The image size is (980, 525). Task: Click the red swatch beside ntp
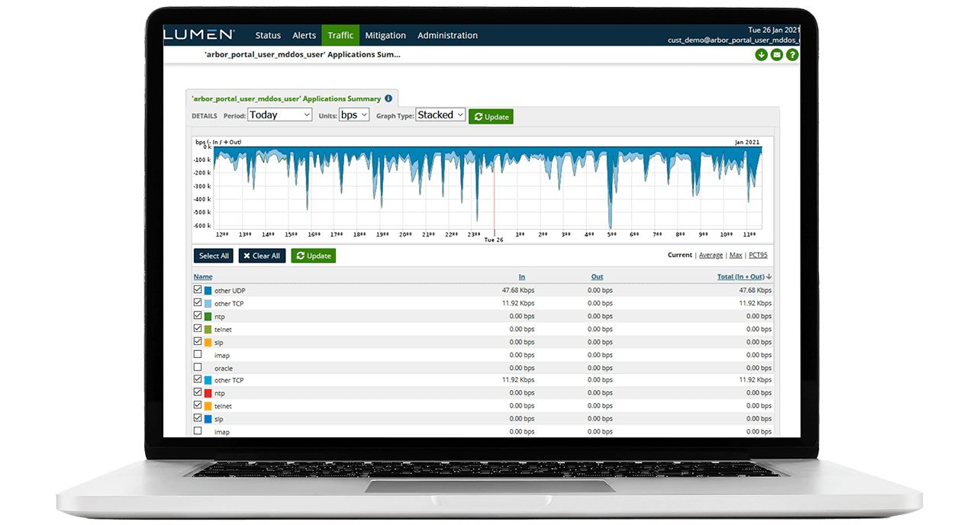coord(208,393)
